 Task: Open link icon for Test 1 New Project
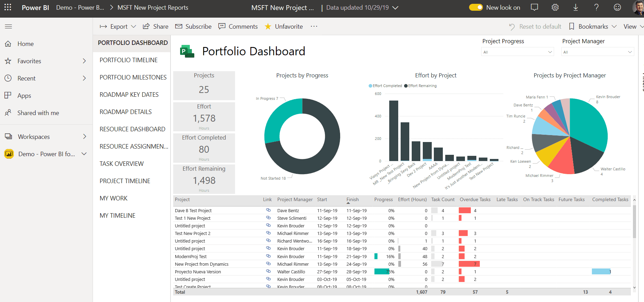[268, 218]
